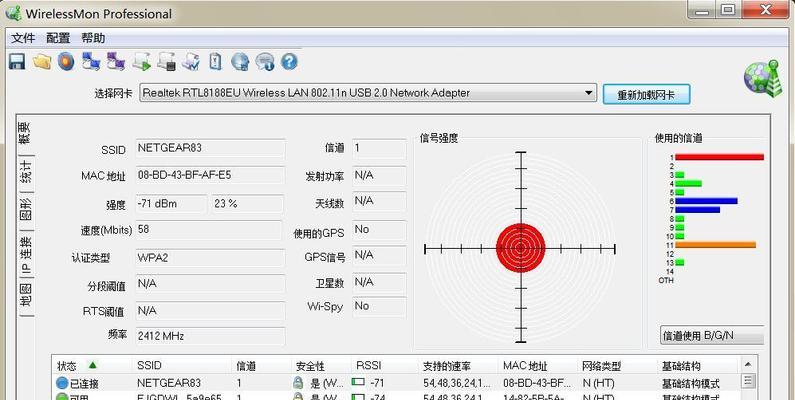
Task: Click 基础结构模式 cell in NETGEAR83 row
Action: click(690, 383)
